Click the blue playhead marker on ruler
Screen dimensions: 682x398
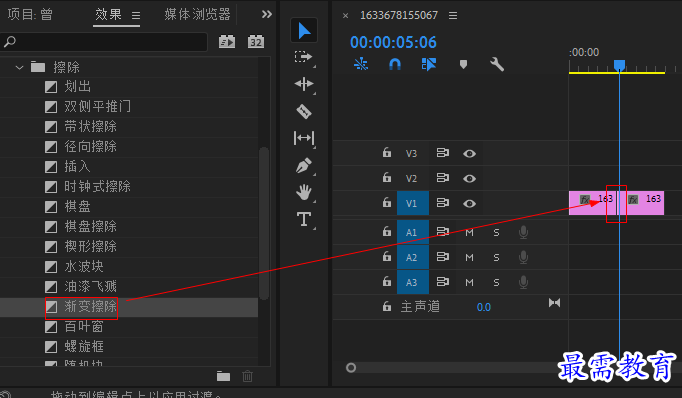[x=619, y=65]
